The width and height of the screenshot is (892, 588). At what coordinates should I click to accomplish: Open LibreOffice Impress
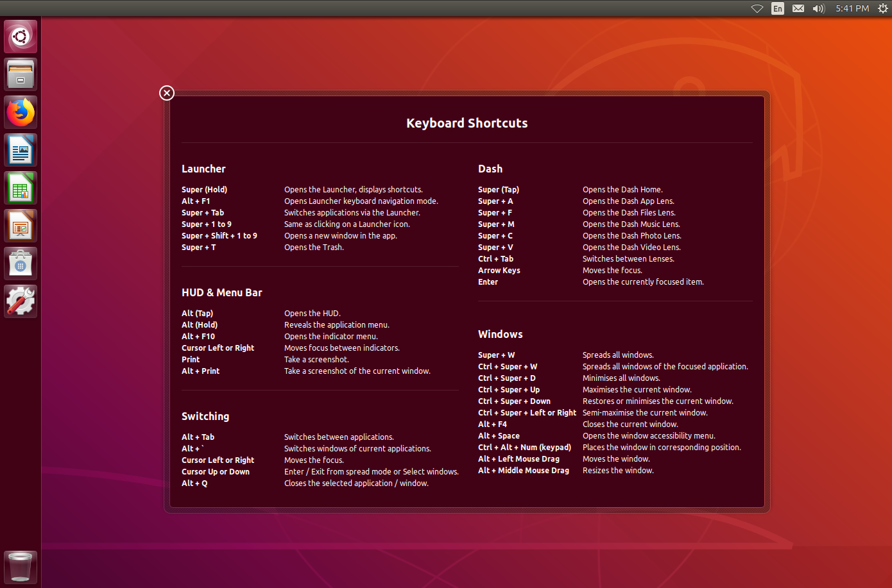click(x=20, y=225)
